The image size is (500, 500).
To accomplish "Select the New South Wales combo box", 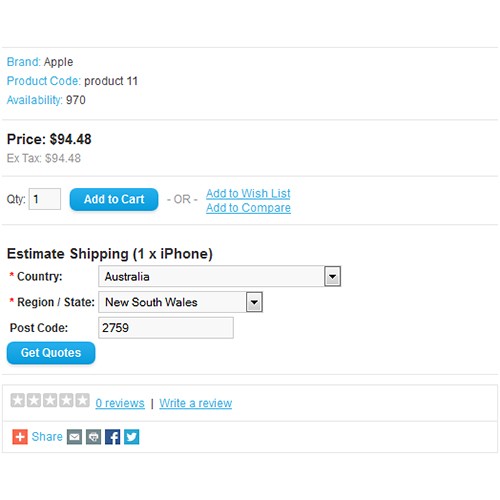I will pyautogui.click(x=181, y=302).
